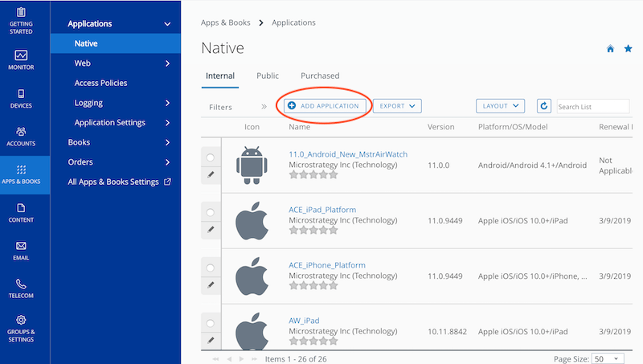Click the home icon at top right
Image resolution: width=643 pixels, height=364 pixels.
click(610, 49)
